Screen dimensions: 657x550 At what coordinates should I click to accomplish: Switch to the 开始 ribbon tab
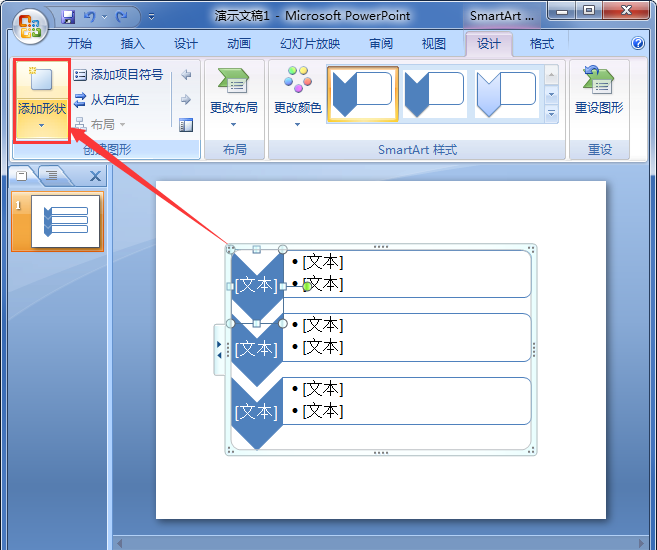click(x=80, y=44)
